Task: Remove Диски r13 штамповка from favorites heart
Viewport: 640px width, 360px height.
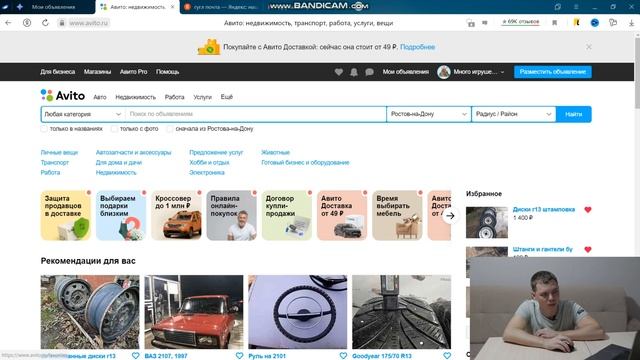Action: point(588,210)
